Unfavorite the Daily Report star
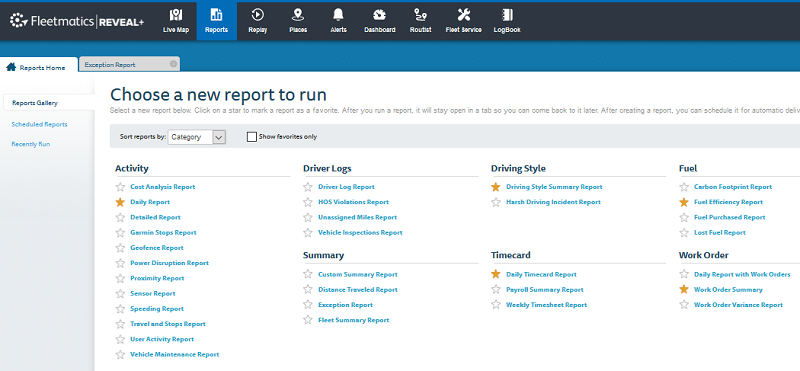800x371 pixels. point(120,202)
